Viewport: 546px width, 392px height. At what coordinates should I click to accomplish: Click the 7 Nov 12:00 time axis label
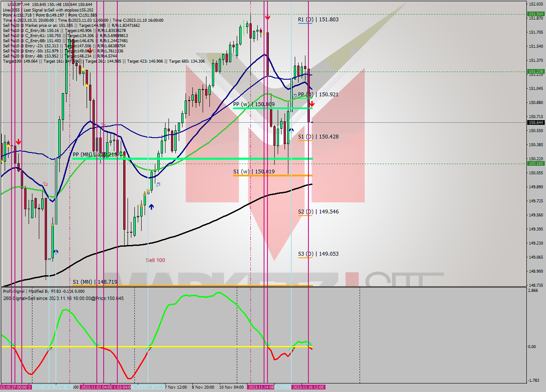coord(176,387)
